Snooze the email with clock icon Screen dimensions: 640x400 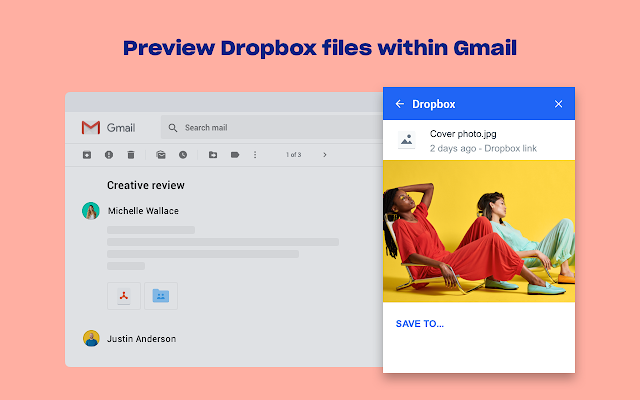click(x=183, y=155)
